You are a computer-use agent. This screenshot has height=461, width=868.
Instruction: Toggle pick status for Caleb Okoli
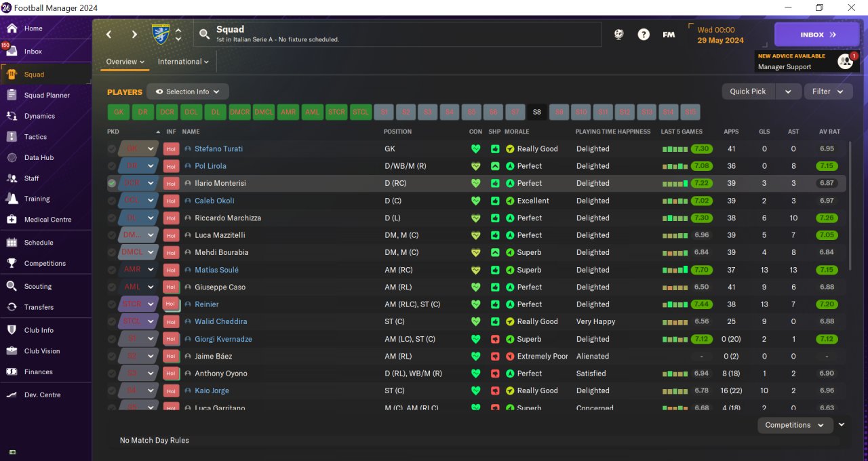click(112, 201)
